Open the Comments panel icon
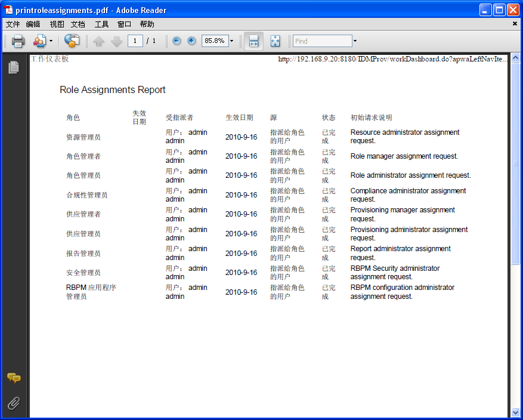 [x=14, y=378]
